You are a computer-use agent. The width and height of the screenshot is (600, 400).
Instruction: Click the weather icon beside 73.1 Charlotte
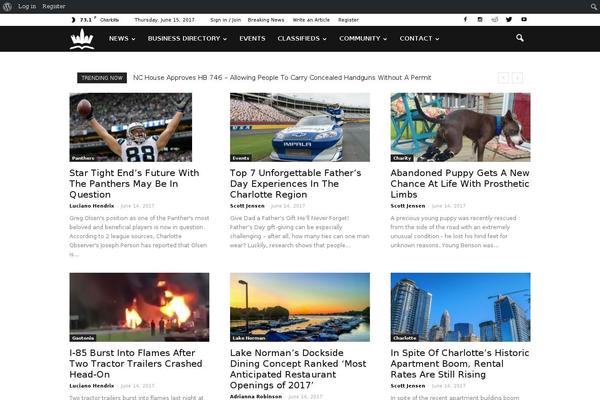coord(73,20)
